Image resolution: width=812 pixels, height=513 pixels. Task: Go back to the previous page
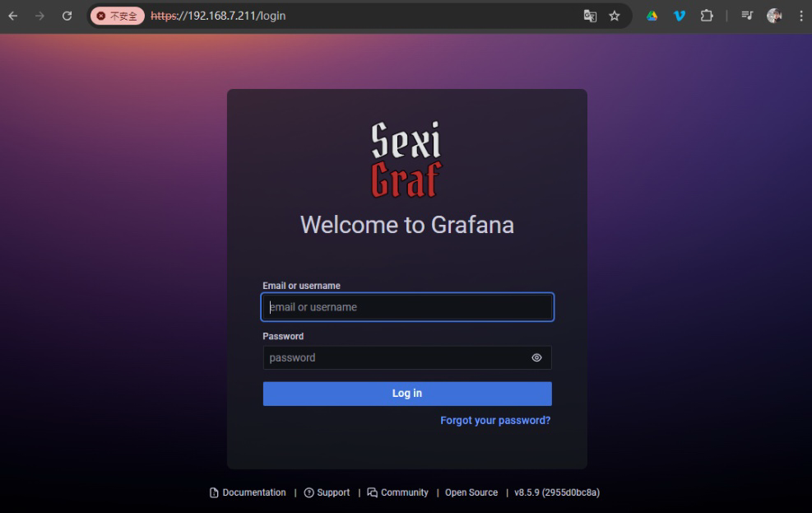pyautogui.click(x=13, y=16)
